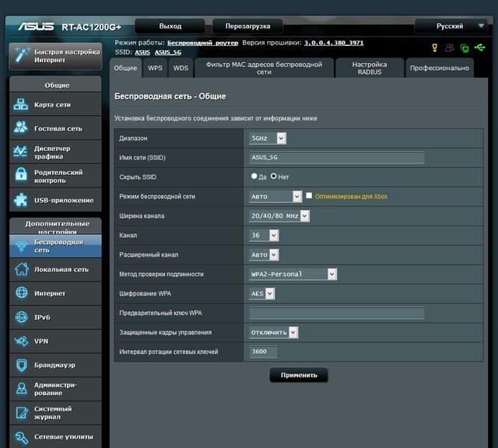
Task: Open the 5GHz band dropdown
Action: (x=268, y=138)
